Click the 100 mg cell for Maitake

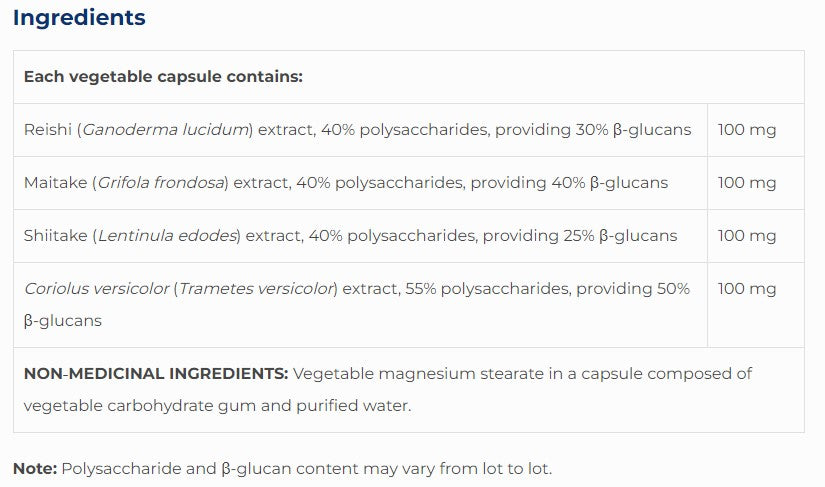click(747, 183)
